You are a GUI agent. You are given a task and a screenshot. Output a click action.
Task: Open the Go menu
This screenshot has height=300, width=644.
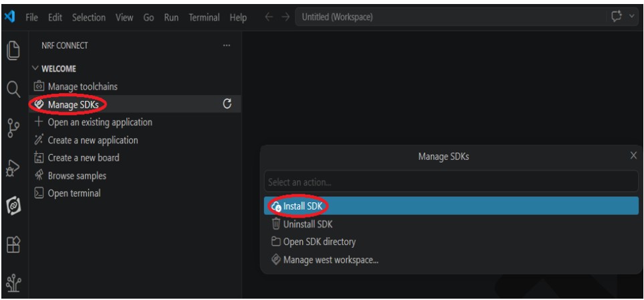(x=148, y=17)
